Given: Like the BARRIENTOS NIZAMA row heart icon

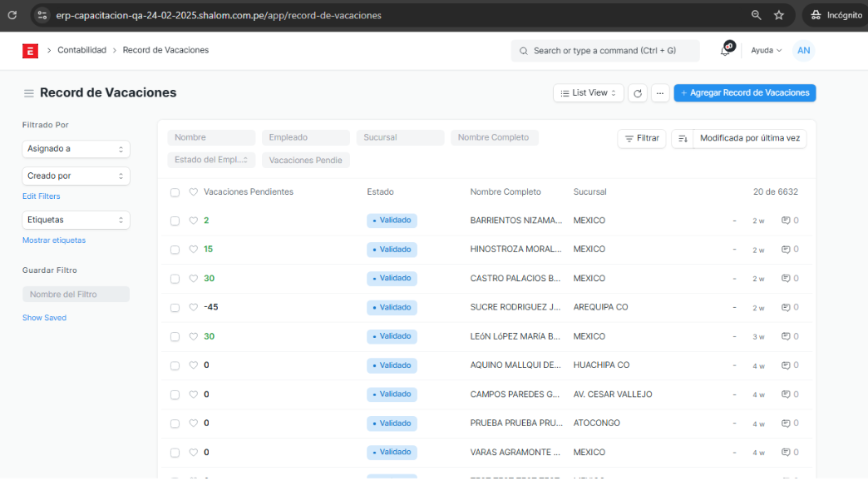Looking at the screenshot, I should pyautogui.click(x=194, y=221).
